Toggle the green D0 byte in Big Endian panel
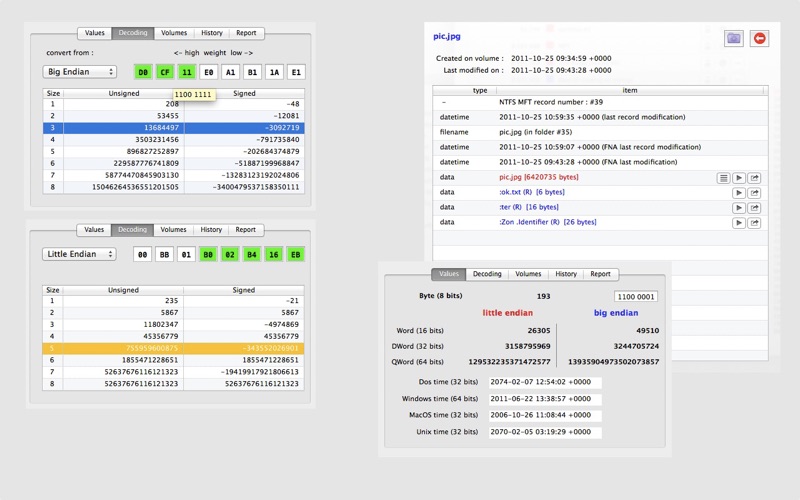800x500 pixels. click(x=143, y=72)
